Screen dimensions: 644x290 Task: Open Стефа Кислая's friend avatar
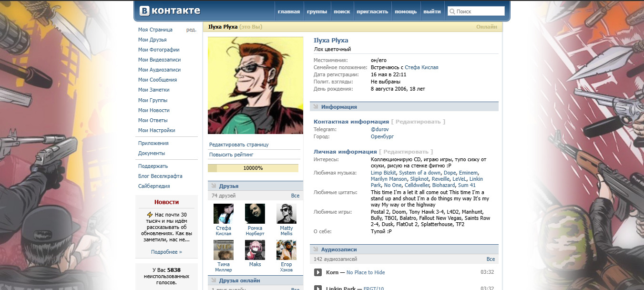tap(223, 214)
